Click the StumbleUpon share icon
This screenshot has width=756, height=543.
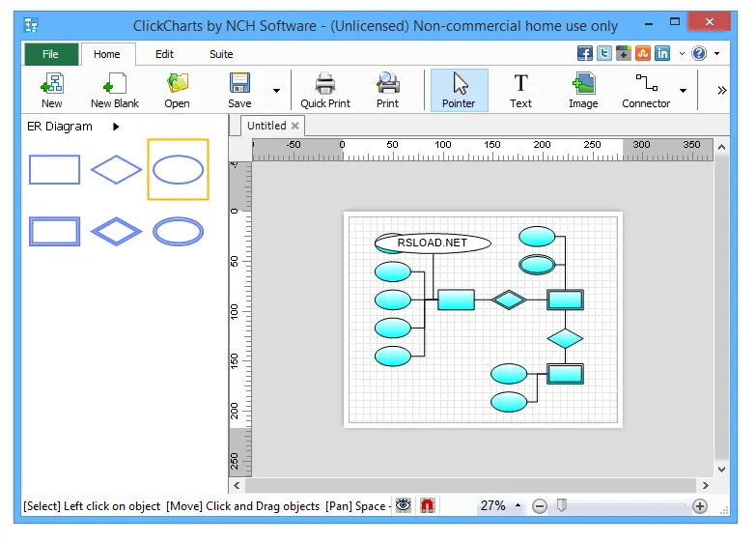643,53
